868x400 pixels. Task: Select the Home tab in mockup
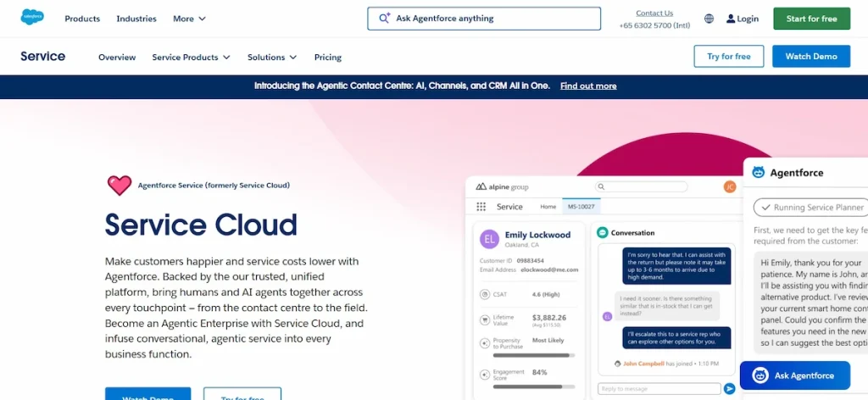[x=548, y=207]
